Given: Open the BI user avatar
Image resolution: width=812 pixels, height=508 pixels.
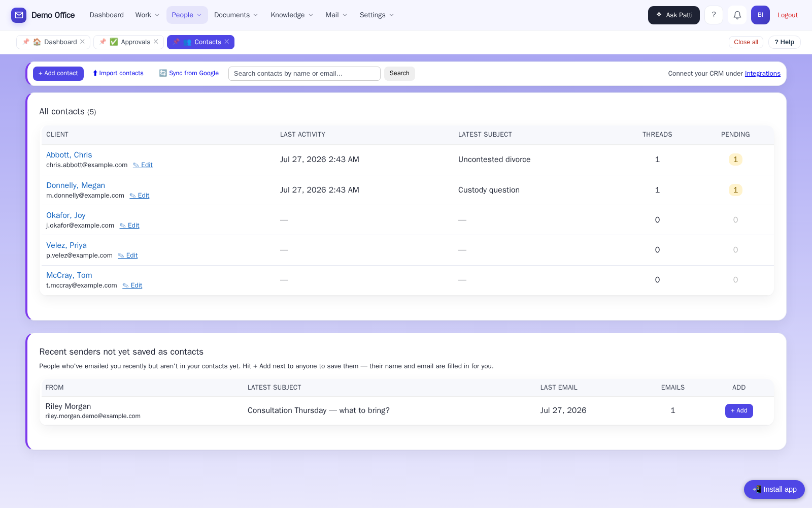Looking at the screenshot, I should tap(760, 15).
